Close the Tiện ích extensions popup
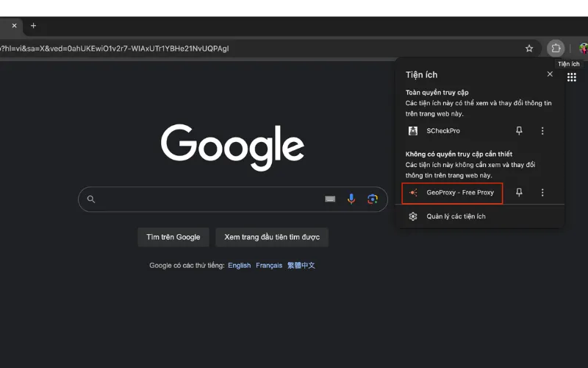The image size is (588, 368). 550,74
